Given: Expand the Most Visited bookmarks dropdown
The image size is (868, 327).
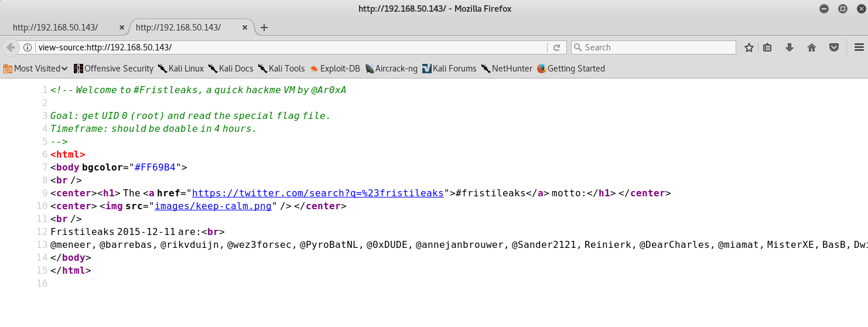Looking at the screenshot, I should [x=36, y=69].
